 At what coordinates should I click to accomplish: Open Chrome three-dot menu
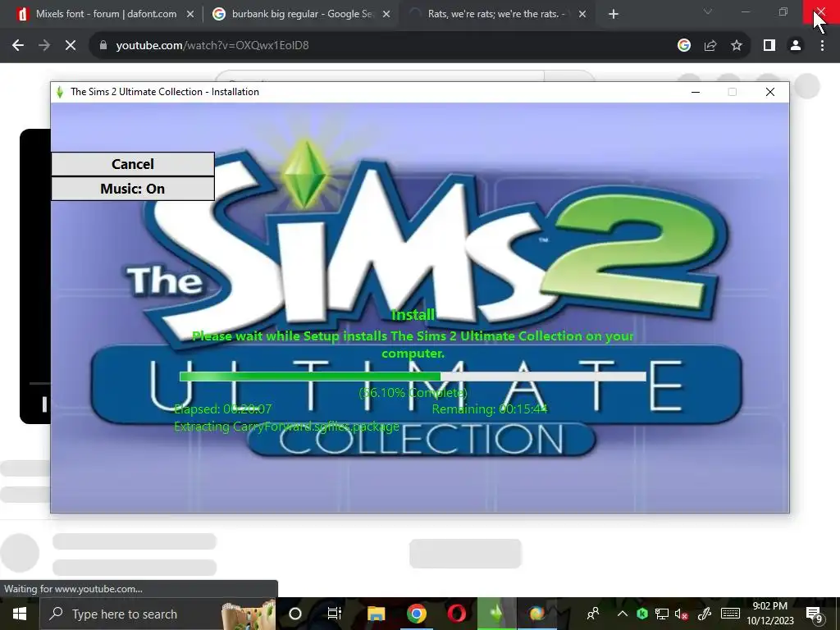(x=822, y=46)
